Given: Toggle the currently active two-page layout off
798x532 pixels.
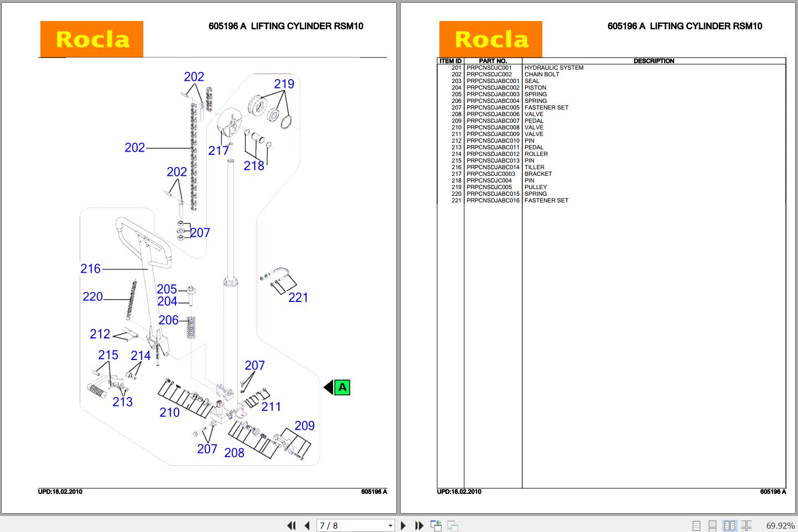Looking at the screenshot, I should (729, 525).
